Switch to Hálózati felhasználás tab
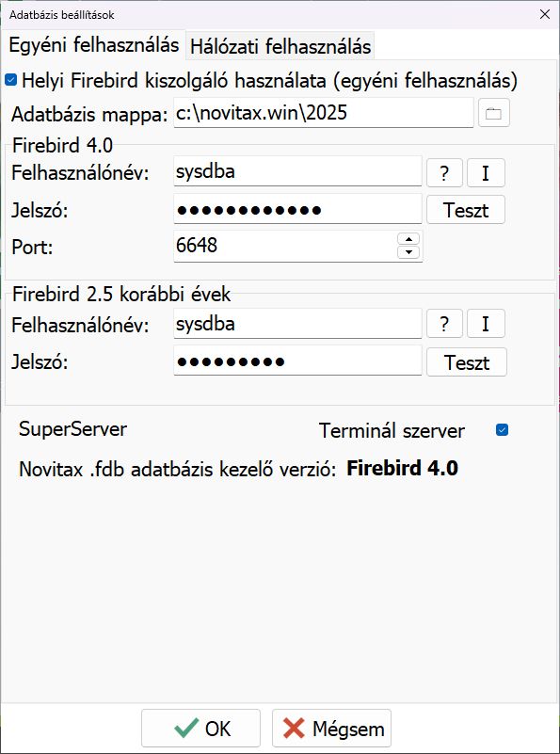 [x=280, y=47]
